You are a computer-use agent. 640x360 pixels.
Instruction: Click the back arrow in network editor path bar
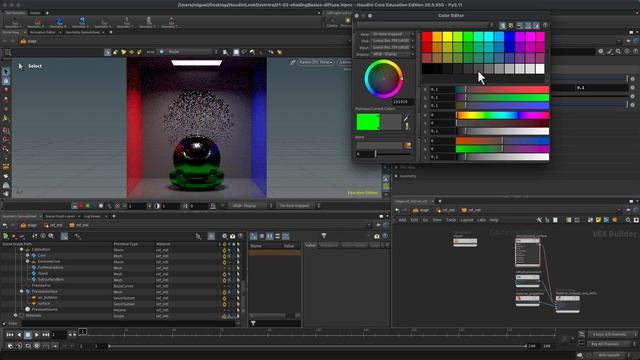[397, 210]
